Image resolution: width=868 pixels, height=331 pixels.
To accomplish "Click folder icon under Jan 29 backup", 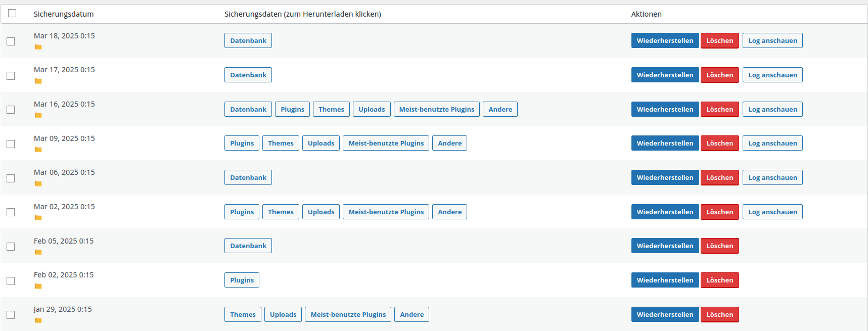I will (38, 320).
